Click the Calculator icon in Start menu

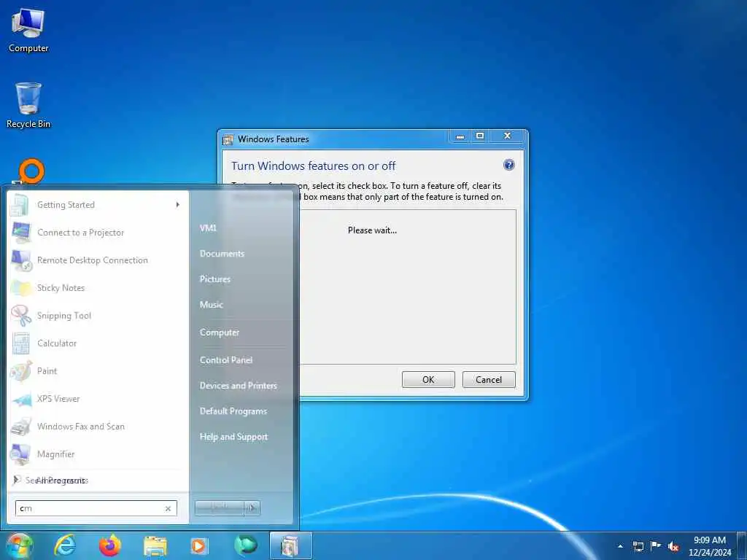coord(20,343)
